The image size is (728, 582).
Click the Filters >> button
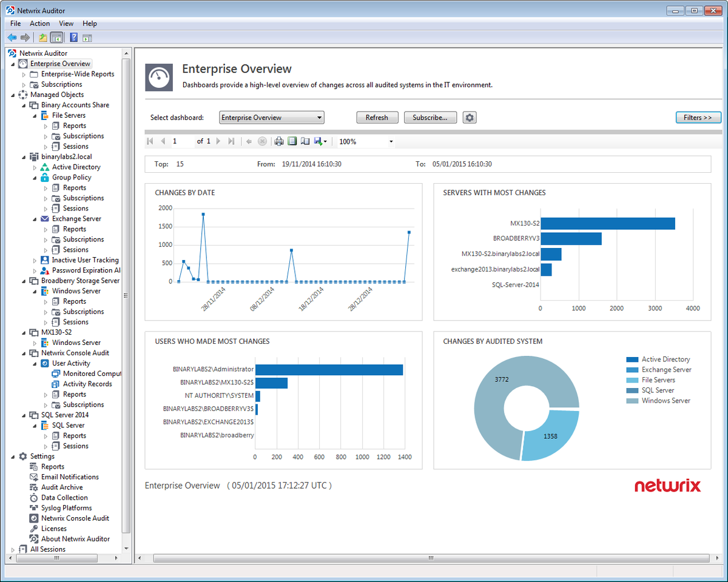click(698, 118)
